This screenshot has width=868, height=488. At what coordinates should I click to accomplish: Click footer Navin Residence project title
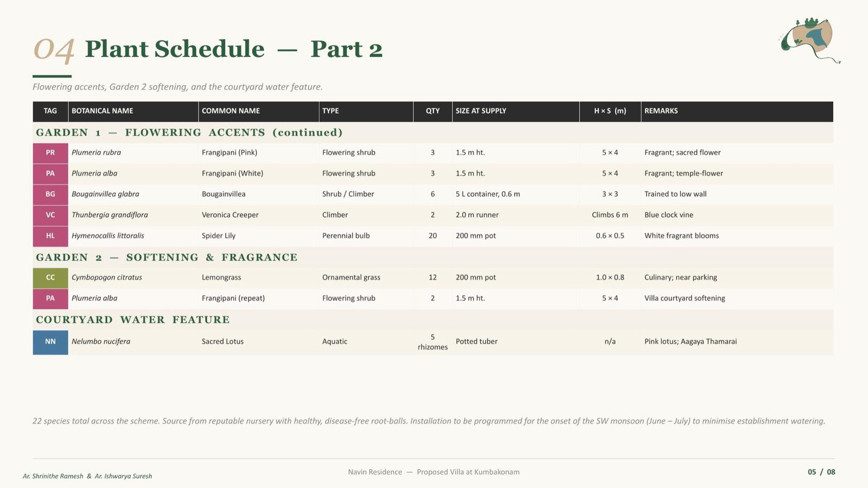coord(434,472)
